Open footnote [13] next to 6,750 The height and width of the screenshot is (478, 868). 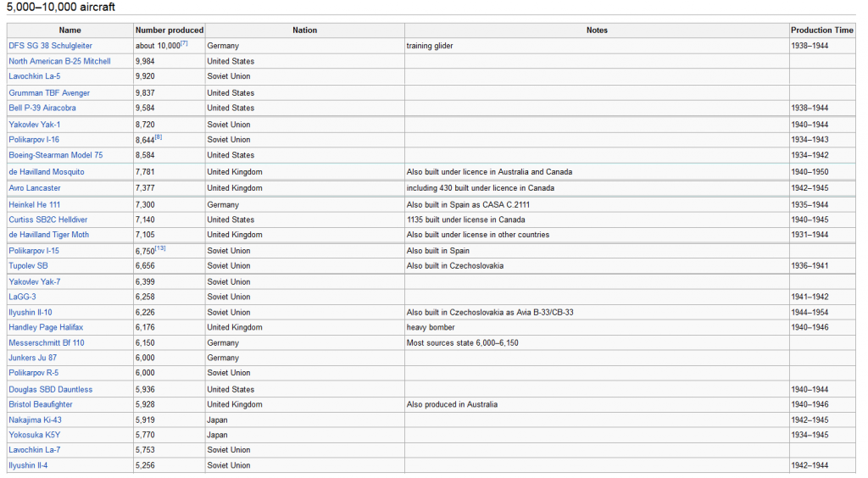[160, 247]
